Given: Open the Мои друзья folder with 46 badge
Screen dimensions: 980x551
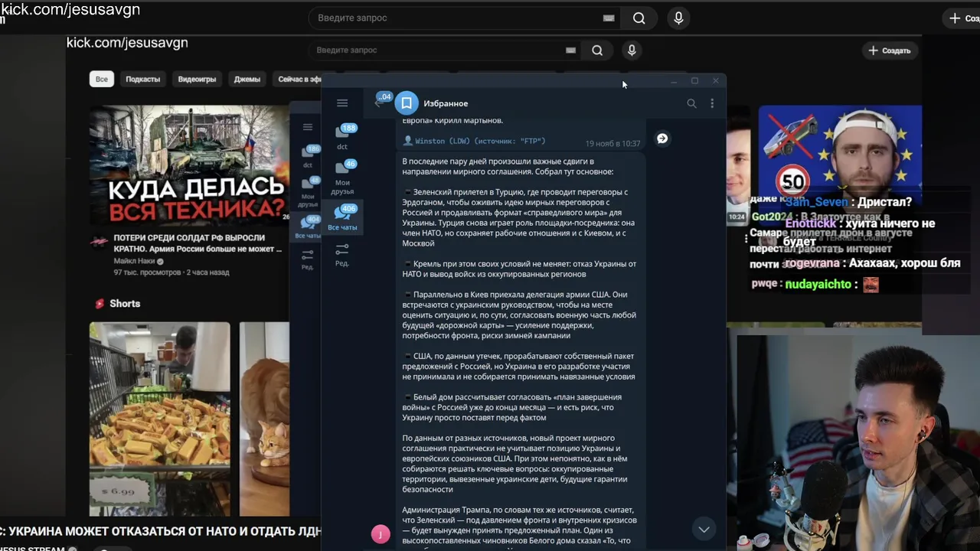Looking at the screenshot, I should (x=342, y=176).
